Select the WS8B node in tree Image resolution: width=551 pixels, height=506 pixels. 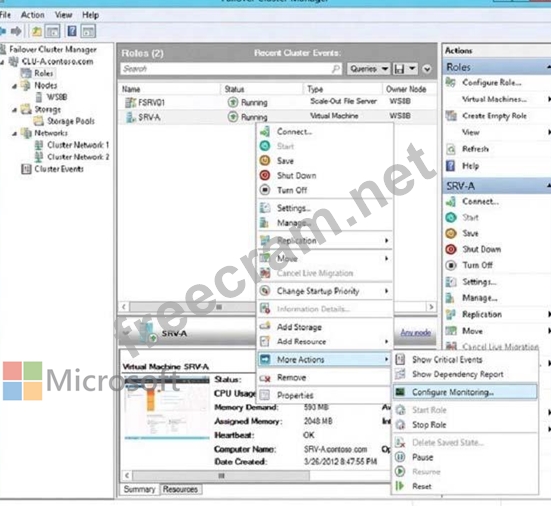(57, 97)
